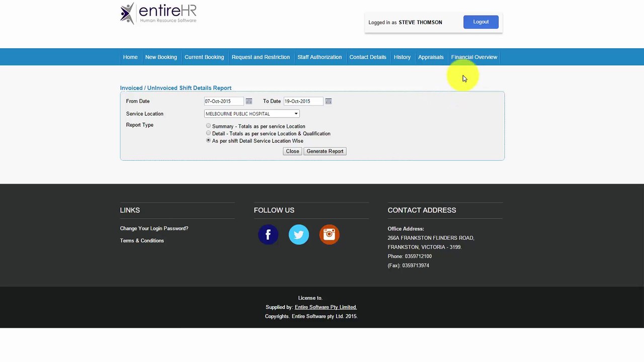Click the Close button
Viewport: 644px width, 362px height.
[292, 151]
